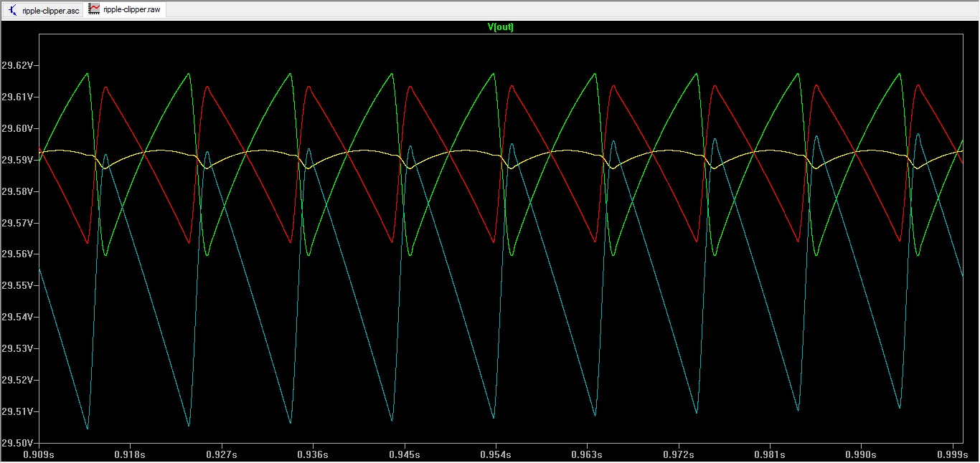Screen dimensions: 980x463
Task: Click the 0.990s time axis label
Action: (x=862, y=455)
